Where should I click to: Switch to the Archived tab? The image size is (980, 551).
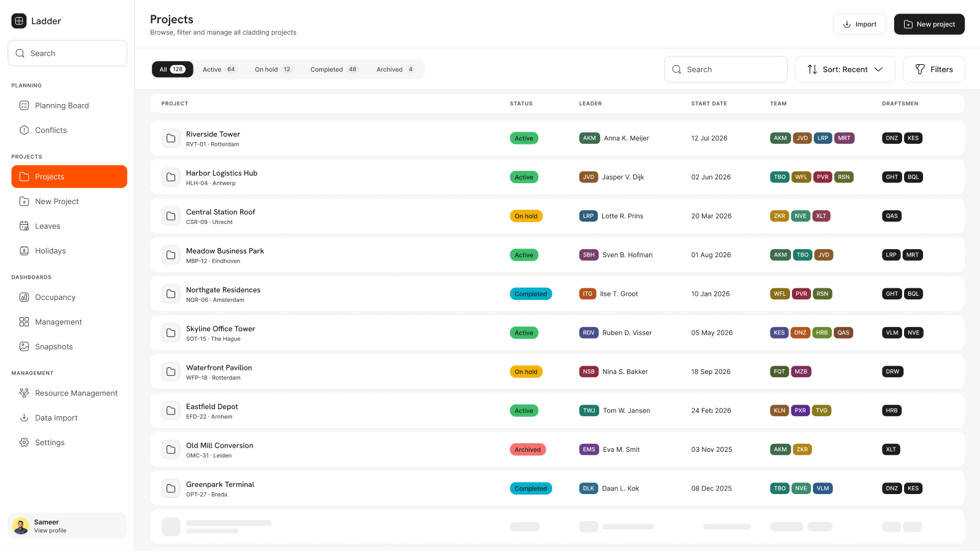[x=396, y=69]
